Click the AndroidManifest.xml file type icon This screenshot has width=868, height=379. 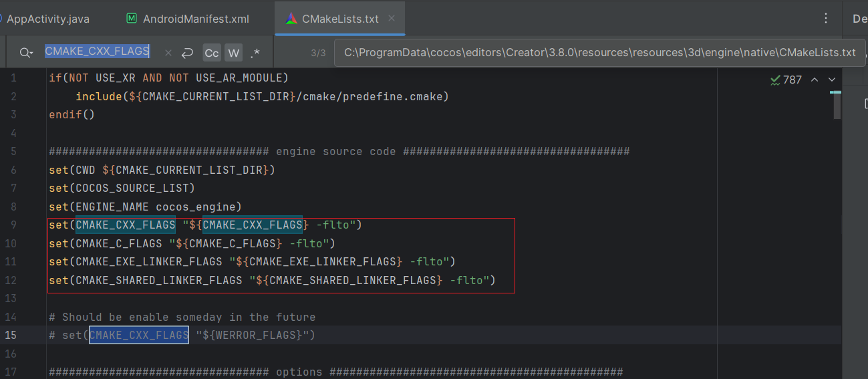click(x=132, y=19)
